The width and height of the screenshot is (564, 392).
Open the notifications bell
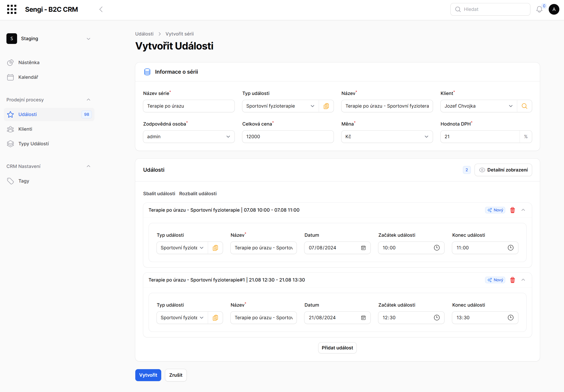pos(539,9)
